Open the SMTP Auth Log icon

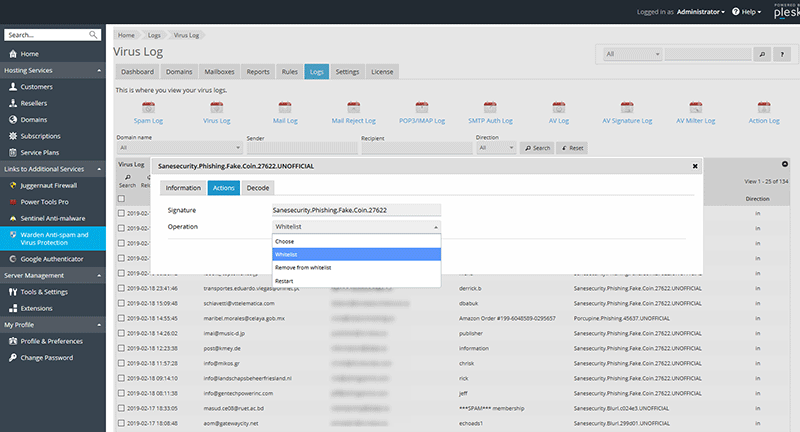[490, 109]
